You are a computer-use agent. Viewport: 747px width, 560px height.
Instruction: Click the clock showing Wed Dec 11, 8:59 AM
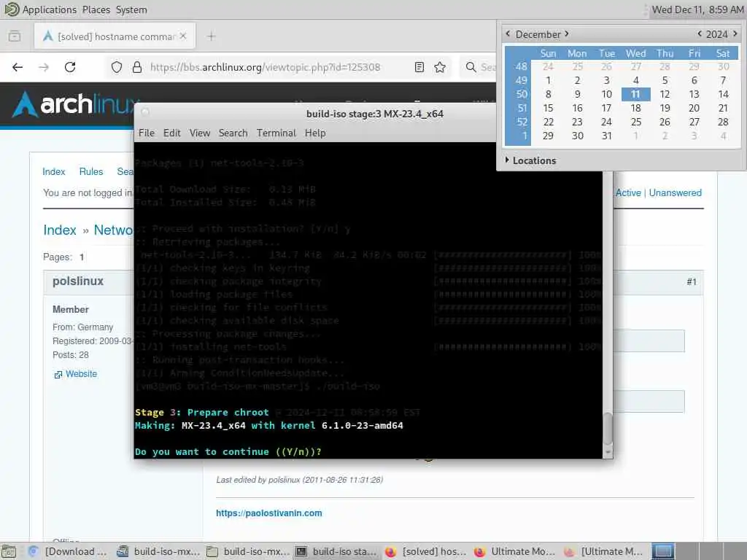(x=697, y=9)
